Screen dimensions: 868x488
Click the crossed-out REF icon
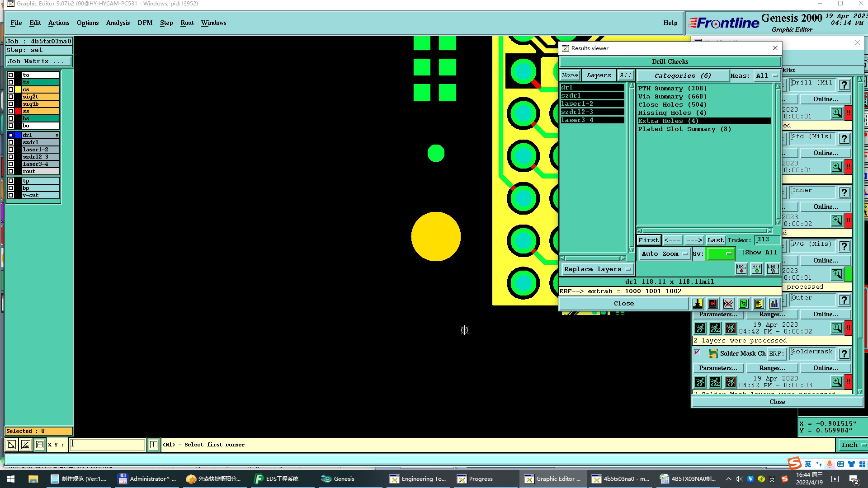[728, 304]
